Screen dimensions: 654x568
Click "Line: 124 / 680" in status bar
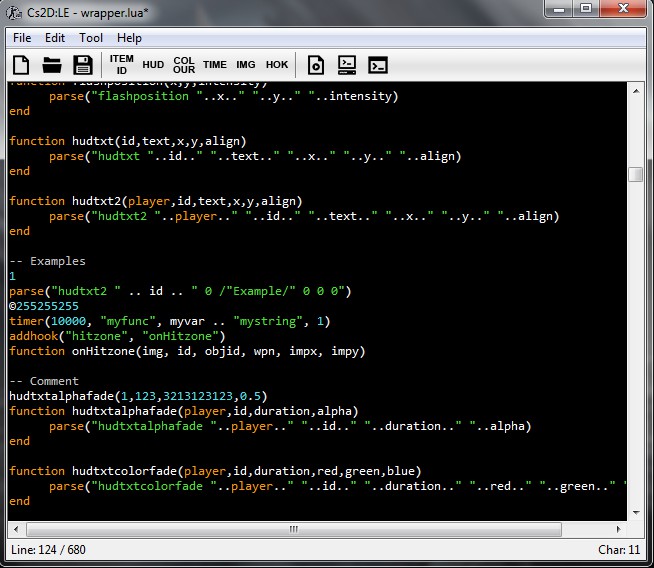tap(48, 550)
